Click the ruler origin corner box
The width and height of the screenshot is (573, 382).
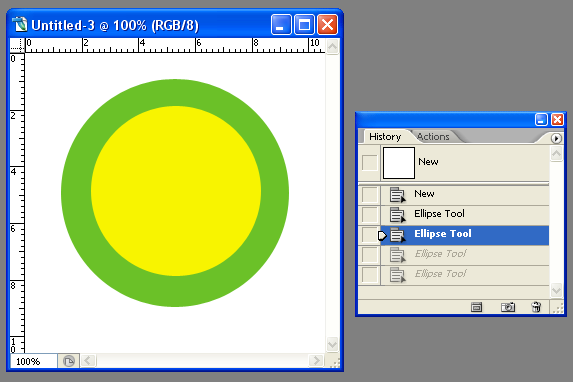[x=17, y=45]
